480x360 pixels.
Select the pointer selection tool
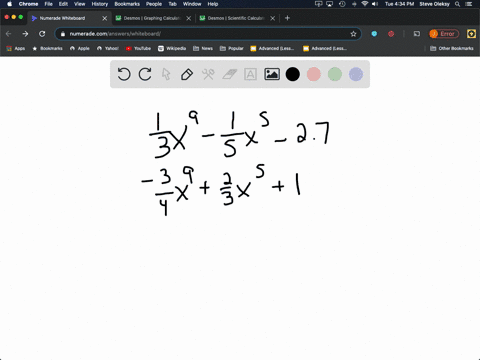[166, 74]
